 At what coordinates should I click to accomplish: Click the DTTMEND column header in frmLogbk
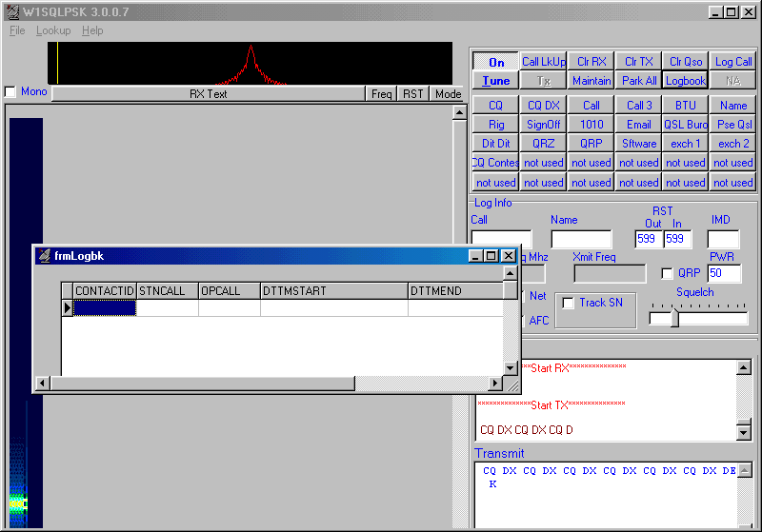(x=455, y=291)
